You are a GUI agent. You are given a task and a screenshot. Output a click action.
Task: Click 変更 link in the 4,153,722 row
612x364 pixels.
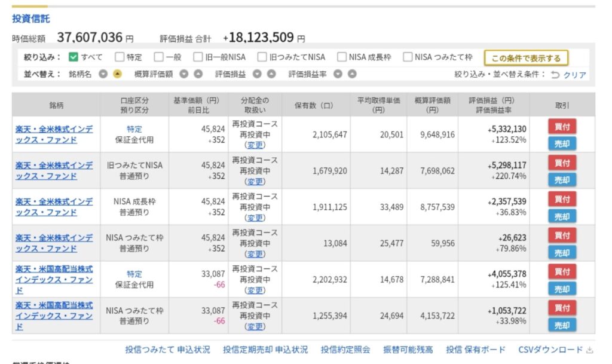click(255, 326)
